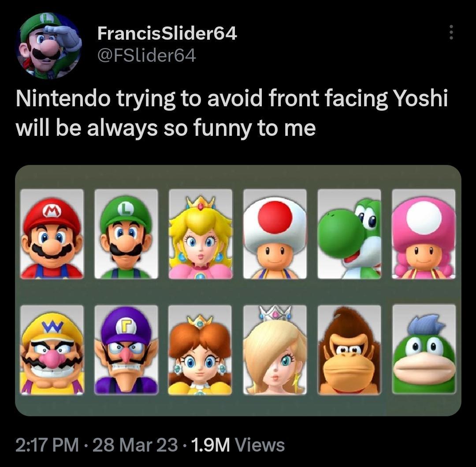The height and width of the screenshot is (467, 476).
Task: Pick the purple Waluigi portrait
Action: pos(126,349)
